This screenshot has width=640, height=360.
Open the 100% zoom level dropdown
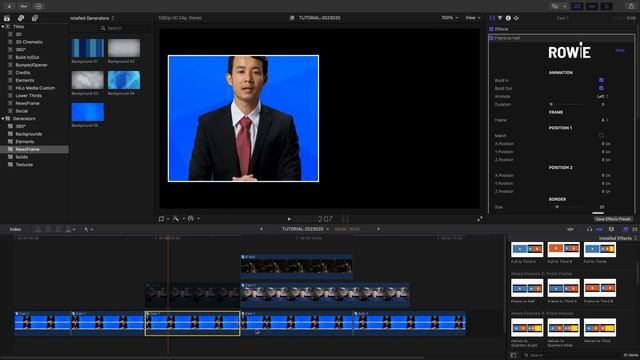[x=449, y=18]
